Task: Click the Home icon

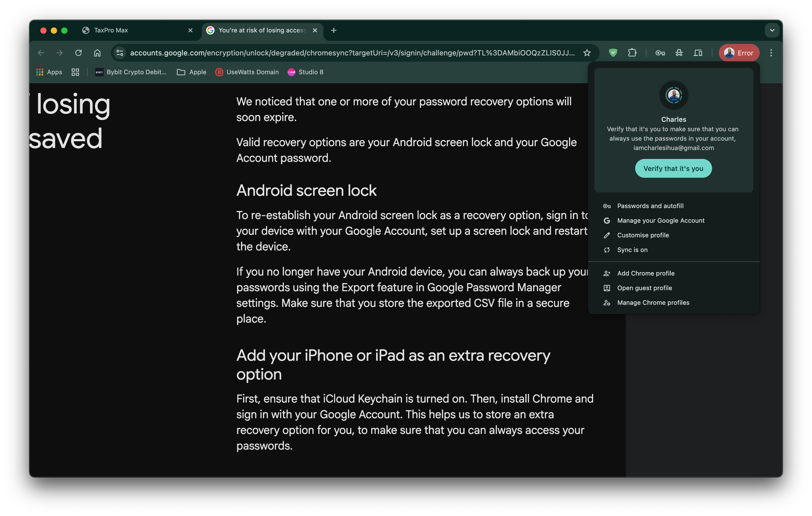Action: (x=97, y=53)
